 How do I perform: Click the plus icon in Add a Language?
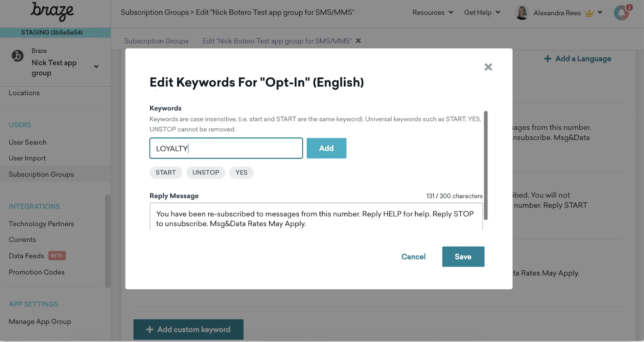[x=547, y=59]
